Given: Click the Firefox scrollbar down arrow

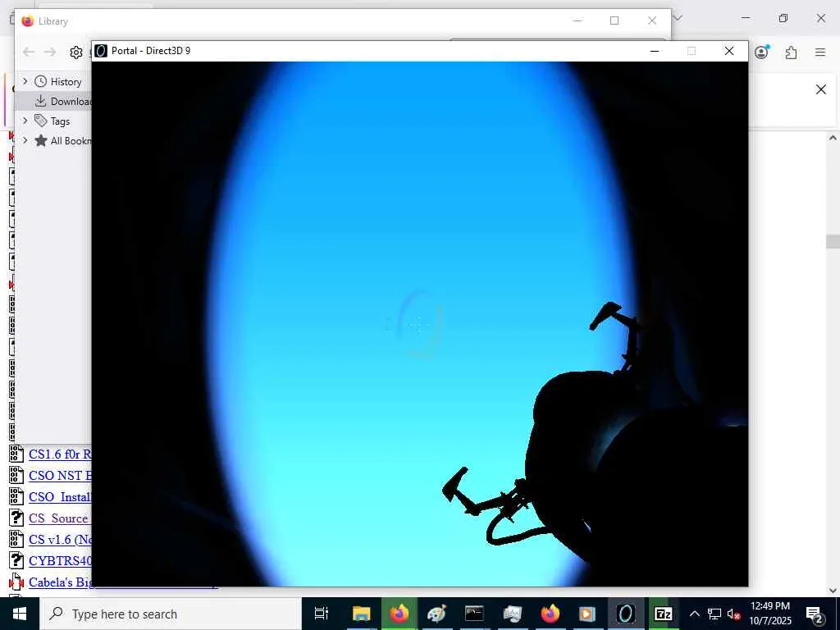Looking at the screenshot, I should click(x=833, y=591).
